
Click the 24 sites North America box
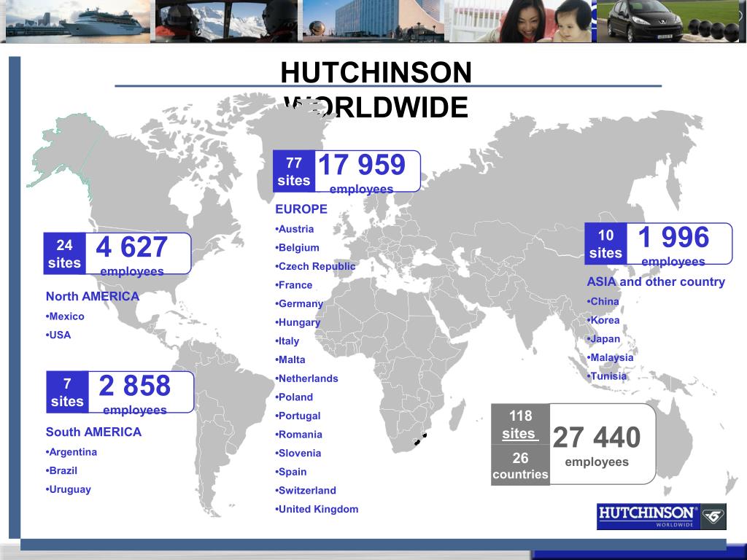(x=65, y=254)
